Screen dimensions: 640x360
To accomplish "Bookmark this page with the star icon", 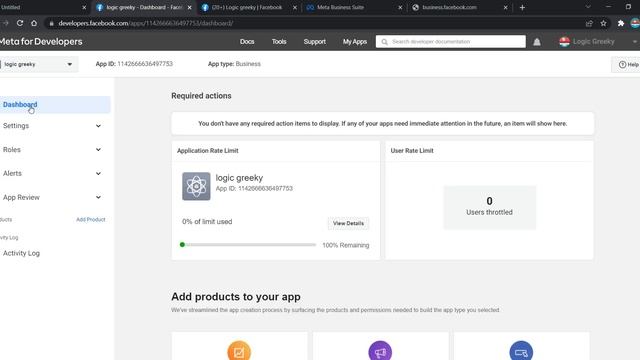I will 603,23.
